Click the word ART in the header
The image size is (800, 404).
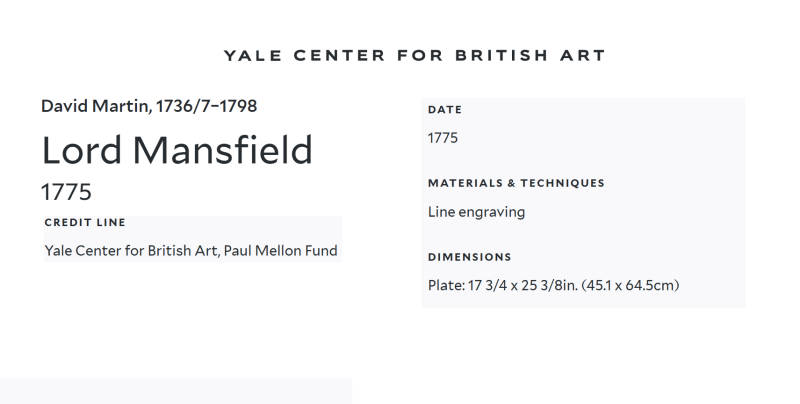(x=583, y=55)
